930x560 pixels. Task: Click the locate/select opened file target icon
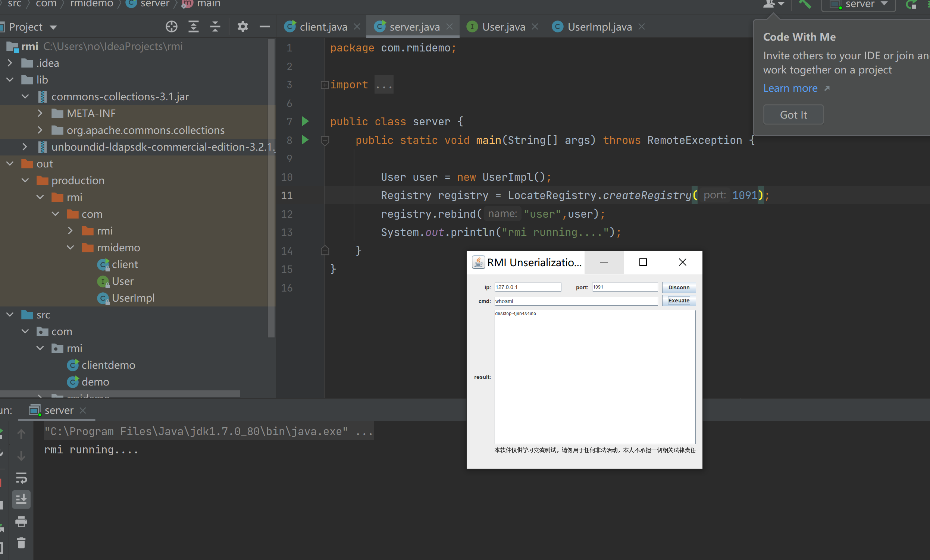(171, 27)
